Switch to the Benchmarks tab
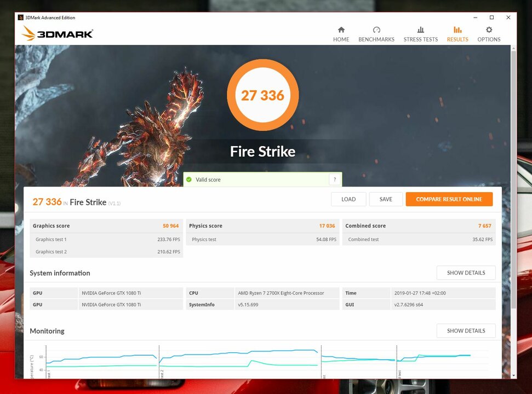The width and height of the screenshot is (532, 394). (x=376, y=34)
